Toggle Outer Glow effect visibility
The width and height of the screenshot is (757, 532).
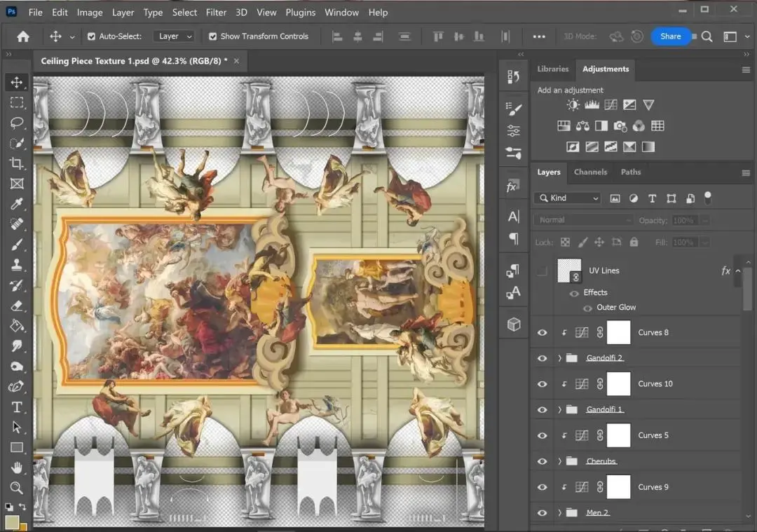pyautogui.click(x=587, y=308)
